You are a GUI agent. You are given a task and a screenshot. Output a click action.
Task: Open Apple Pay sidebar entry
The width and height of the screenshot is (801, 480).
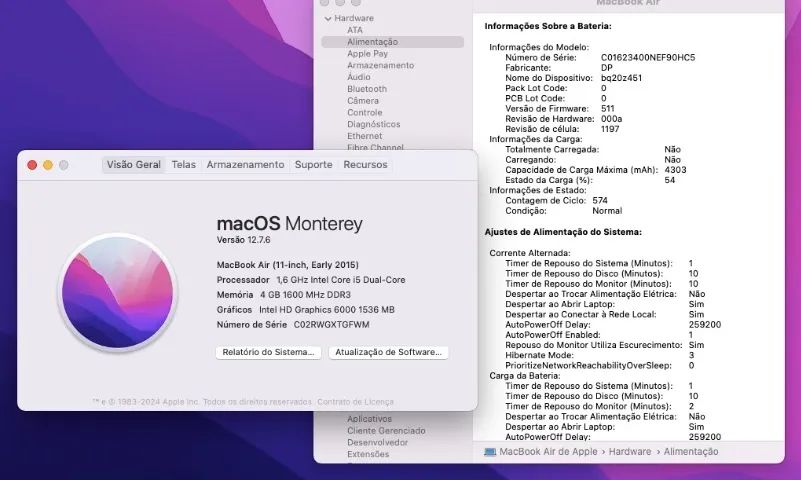367,54
